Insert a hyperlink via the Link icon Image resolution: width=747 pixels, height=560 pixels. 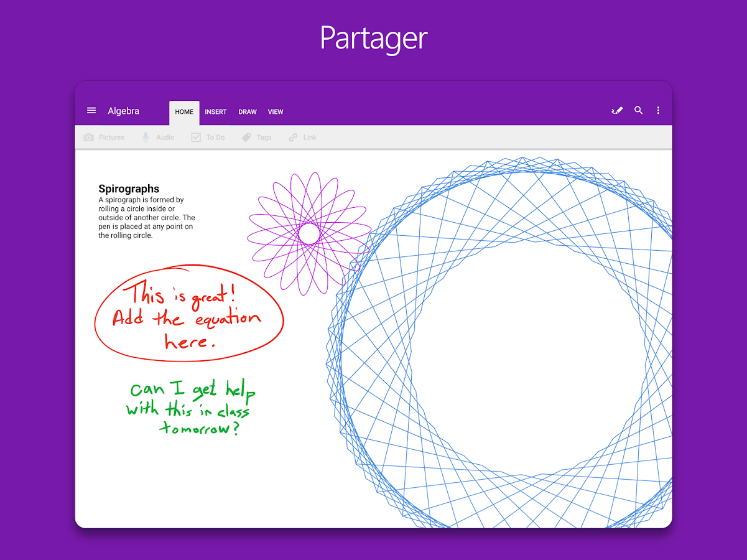pos(292,137)
